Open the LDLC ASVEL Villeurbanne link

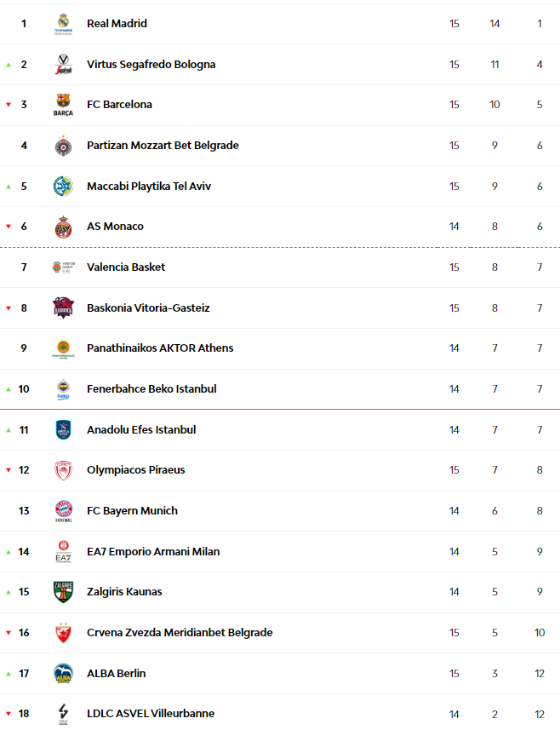click(x=151, y=714)
